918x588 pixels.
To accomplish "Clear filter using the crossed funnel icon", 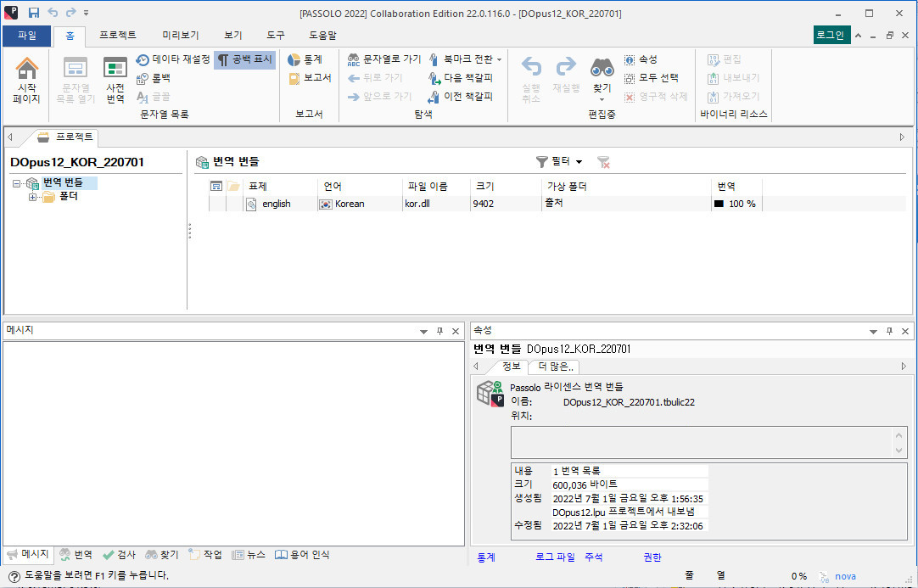I will point(603,162).
